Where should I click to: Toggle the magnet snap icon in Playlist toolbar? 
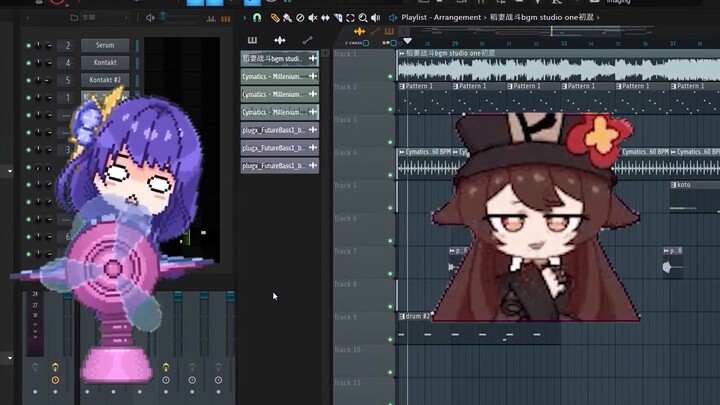[x=257, y=18]
